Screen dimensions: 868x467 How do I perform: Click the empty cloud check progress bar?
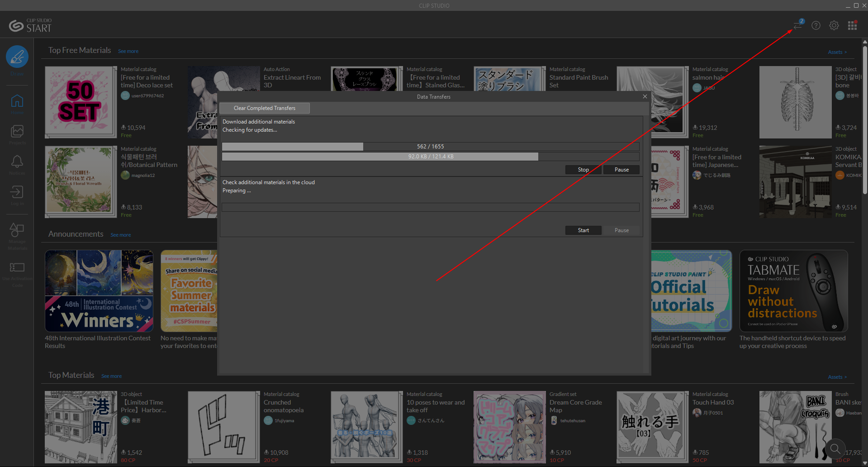pos(431,207)
